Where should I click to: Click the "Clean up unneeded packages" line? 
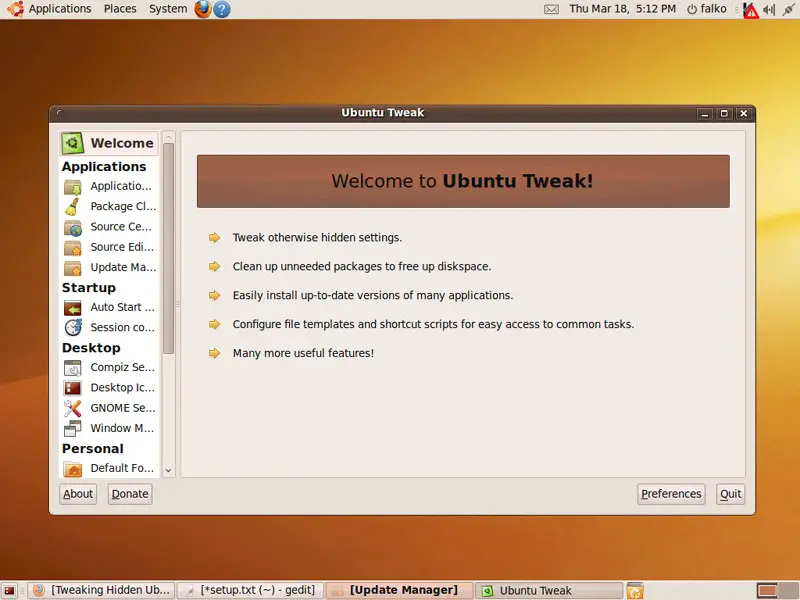(x=362, y=266)
